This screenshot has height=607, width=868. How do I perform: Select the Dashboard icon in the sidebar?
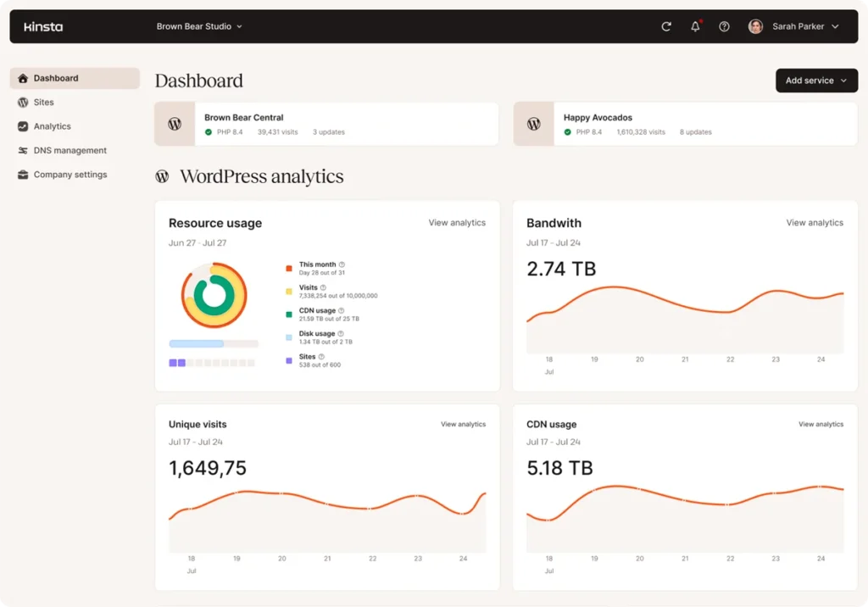tap(21, 78)
